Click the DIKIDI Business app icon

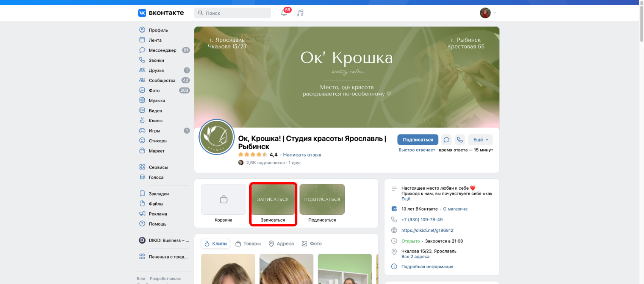pos(142,240)
